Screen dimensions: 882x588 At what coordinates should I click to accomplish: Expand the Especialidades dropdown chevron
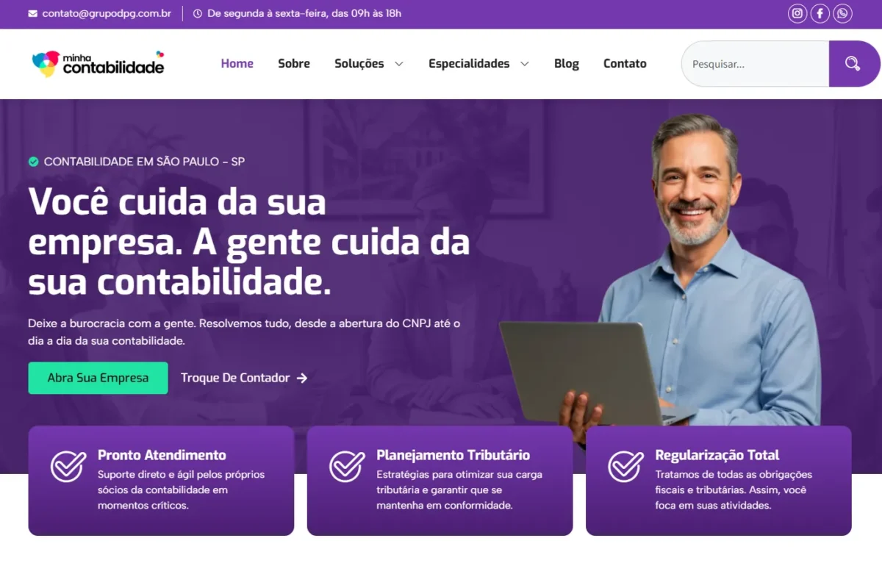click(x=525, y=64)
